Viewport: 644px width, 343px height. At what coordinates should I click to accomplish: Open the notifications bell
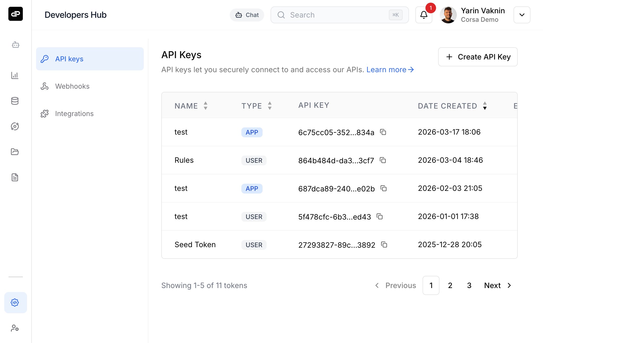point(424,15)
